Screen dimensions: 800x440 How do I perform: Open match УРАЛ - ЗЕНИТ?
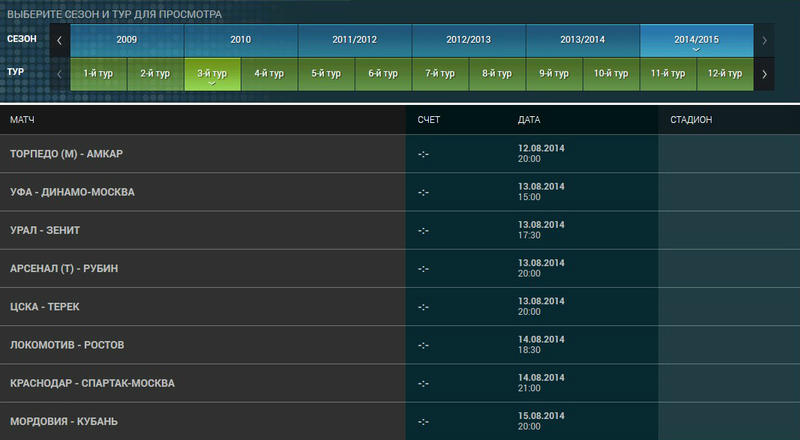45,230
